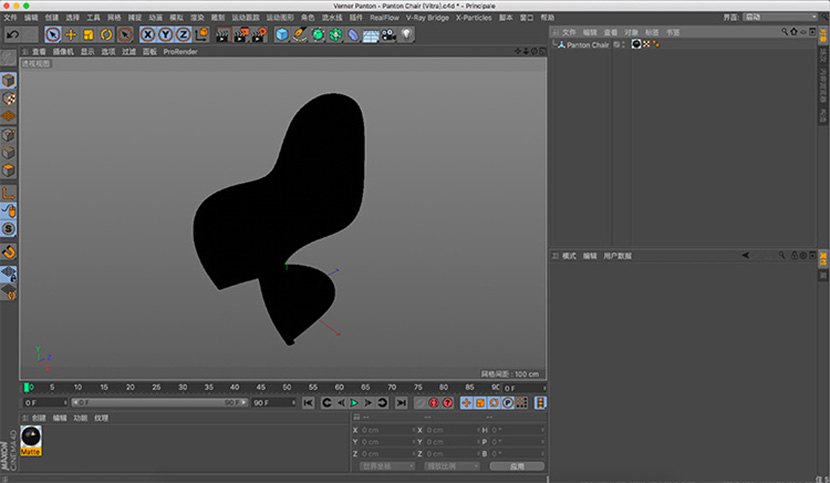Image resolution: width=830 pixels, height=483 pixels.
Task: Open the V-Ray Bridge menu
Action: tap(427, 17)
